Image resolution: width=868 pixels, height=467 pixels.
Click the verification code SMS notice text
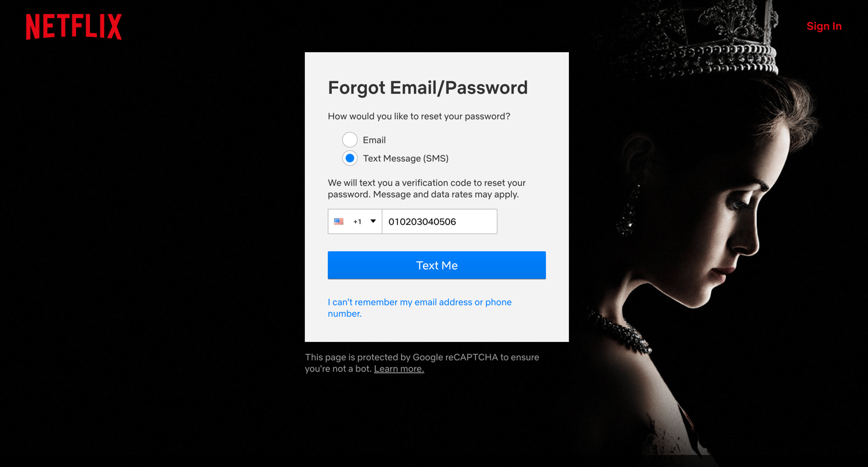pos(427,189)
